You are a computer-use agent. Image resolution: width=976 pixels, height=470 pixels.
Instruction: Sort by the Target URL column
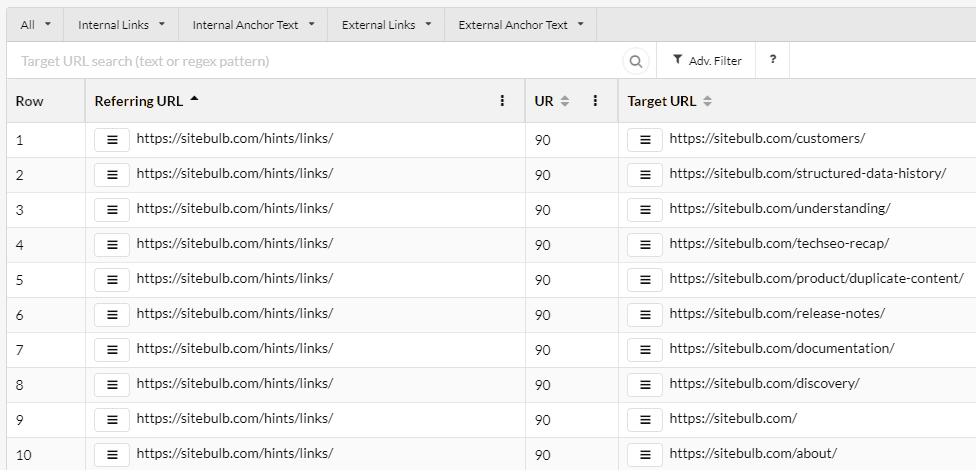coord(669,101)
